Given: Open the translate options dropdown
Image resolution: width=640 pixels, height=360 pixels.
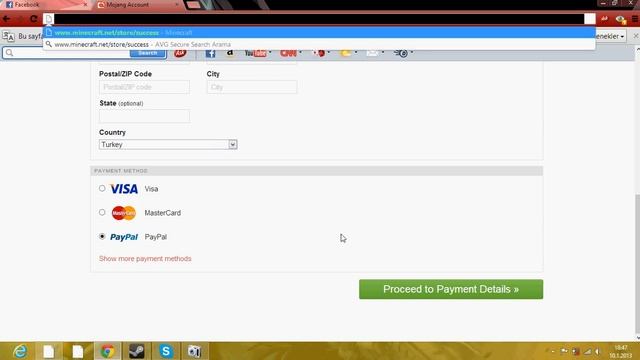Looking at the screenshot, I should [x=611, y=36].
